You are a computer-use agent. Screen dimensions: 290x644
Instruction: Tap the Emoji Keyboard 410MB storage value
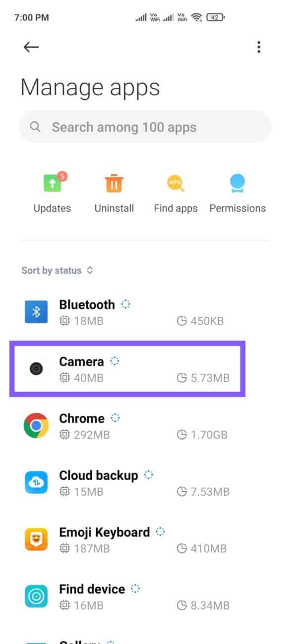click(202, 549)
